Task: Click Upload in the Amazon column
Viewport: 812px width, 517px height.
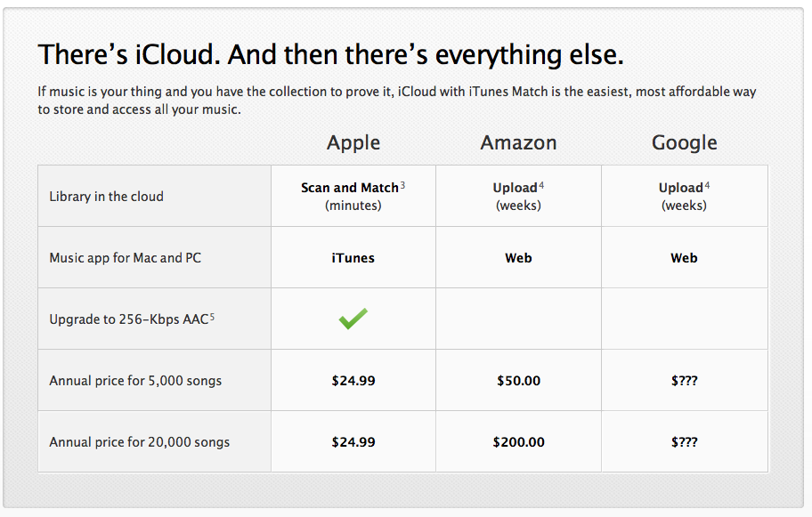Action: [515, 188]
